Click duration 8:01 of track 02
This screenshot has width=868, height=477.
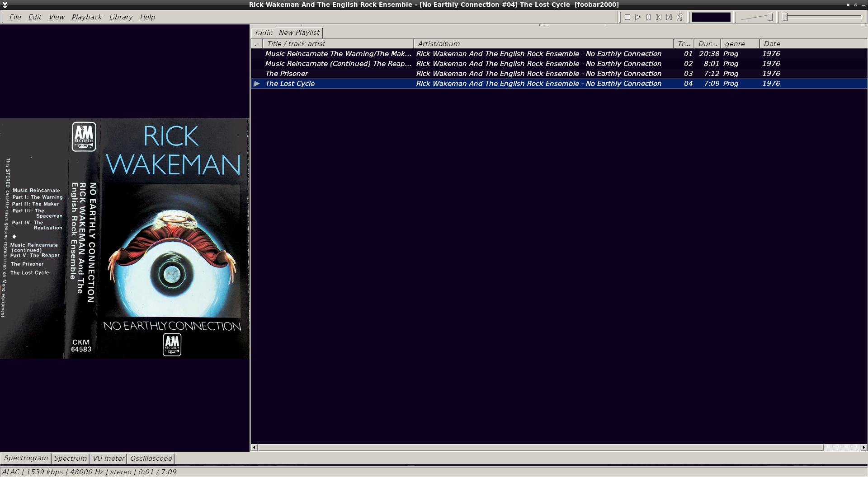pos(712,64)
